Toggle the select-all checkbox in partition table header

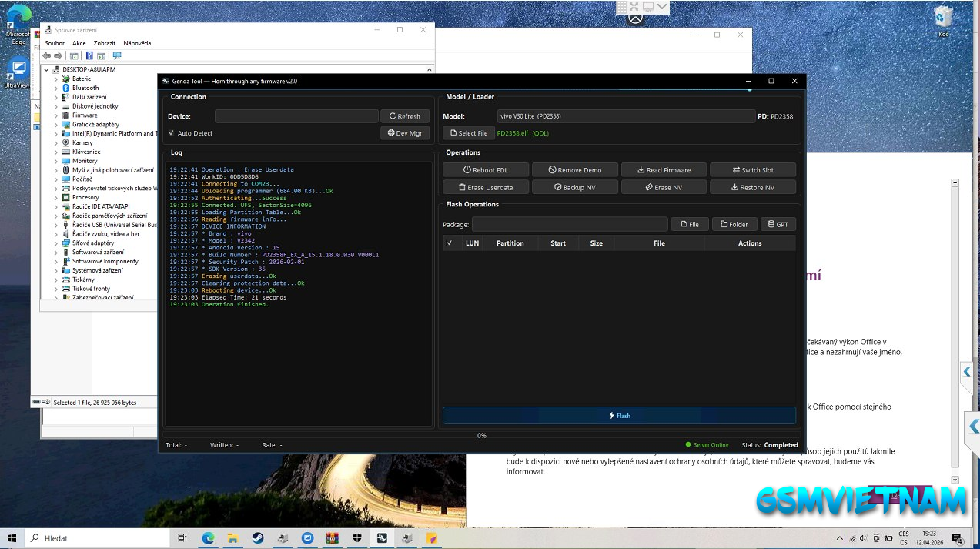[450, 243]
